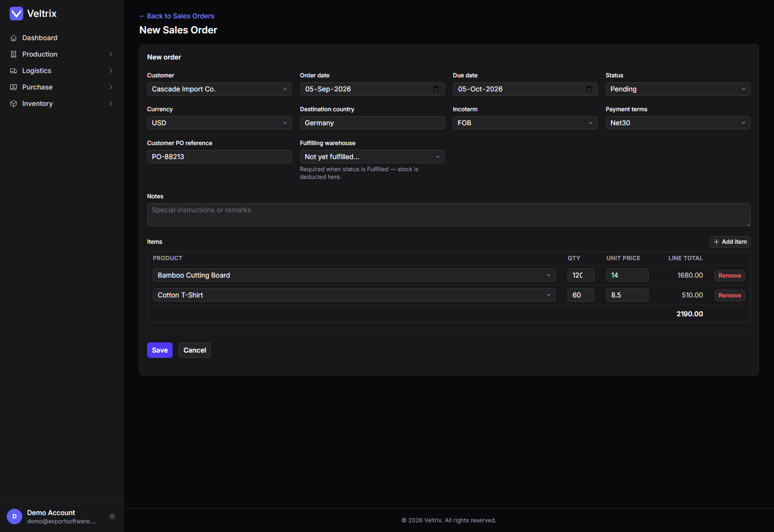Open the Inventory sidebar menu
Image resolution: width=774 pixels, height=532 pixels.
62,103
